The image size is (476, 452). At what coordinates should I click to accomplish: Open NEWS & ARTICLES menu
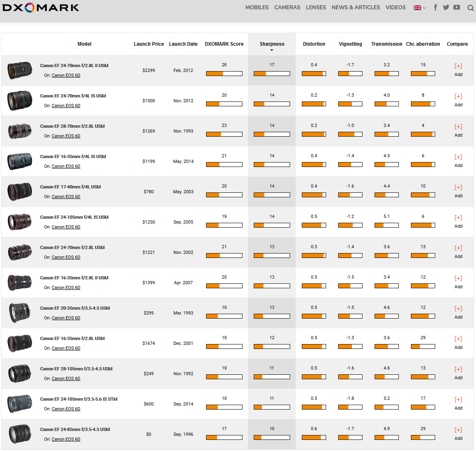tap(356, 7)
